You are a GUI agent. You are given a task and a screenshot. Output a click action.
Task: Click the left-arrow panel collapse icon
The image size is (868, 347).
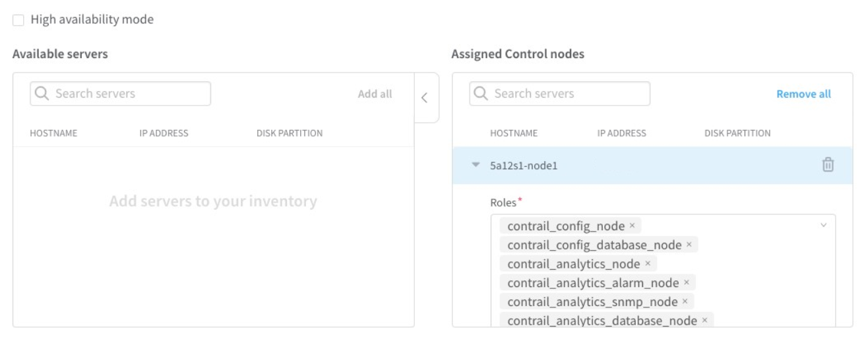(425, 98)
